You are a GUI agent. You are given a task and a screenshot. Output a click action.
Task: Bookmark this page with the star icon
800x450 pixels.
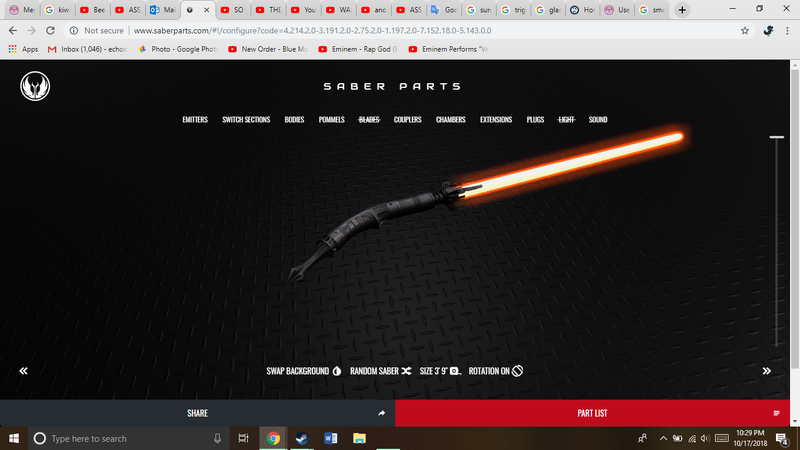pyautogui.click(x=745, y=31)
